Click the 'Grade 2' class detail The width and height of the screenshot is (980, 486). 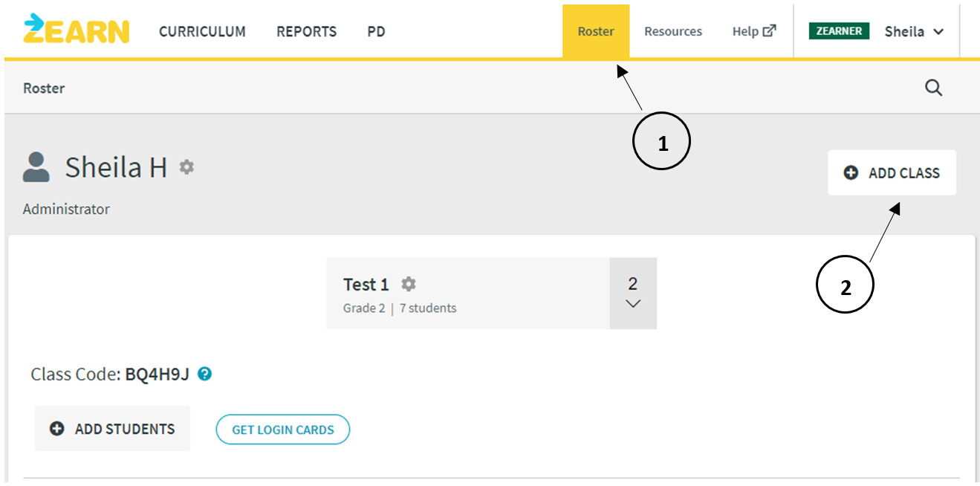364,308
